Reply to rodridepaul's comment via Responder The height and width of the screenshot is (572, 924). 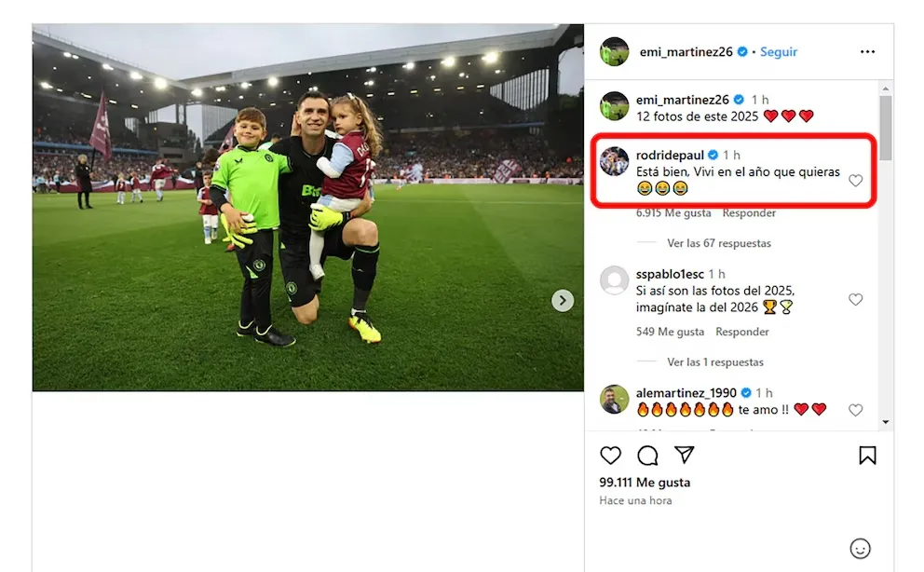point(749,212)
